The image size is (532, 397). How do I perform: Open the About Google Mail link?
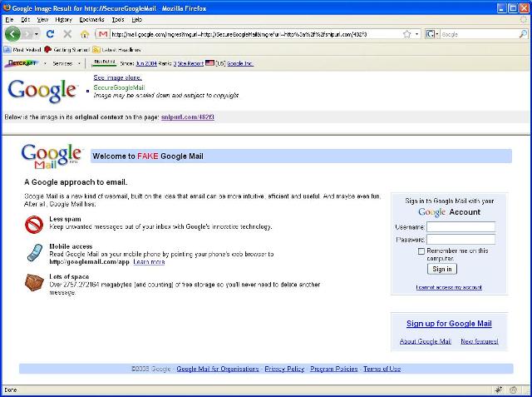coord(425,341)
